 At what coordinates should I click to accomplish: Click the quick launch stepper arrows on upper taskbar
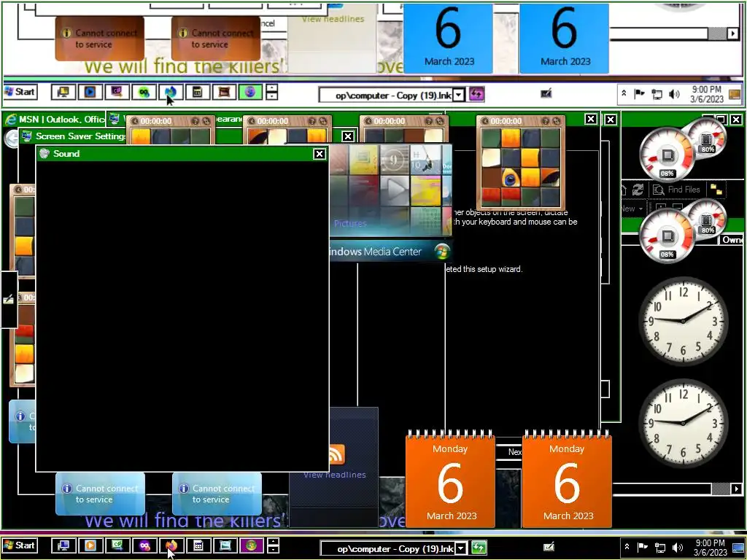271,91
